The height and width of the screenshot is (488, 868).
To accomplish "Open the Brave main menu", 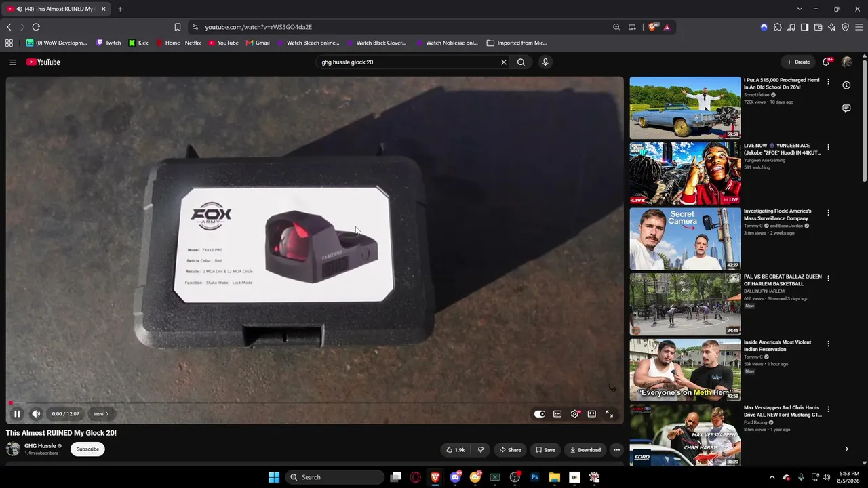I will [859, 27].
